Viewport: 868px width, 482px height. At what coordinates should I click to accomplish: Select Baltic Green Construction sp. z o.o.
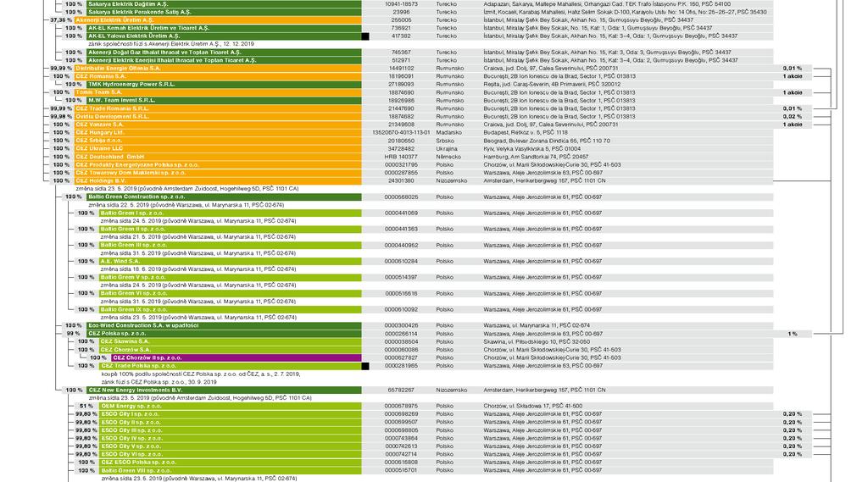[224, 197]
